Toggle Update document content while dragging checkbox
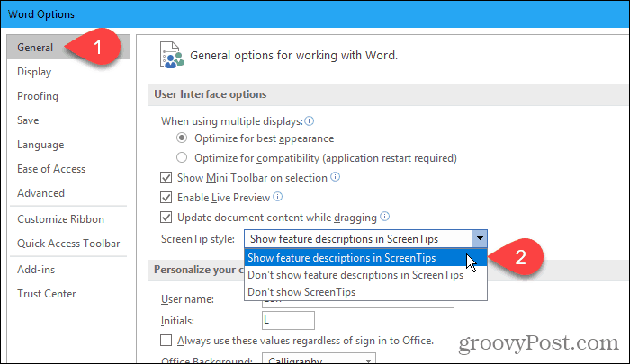 (166, 218)
